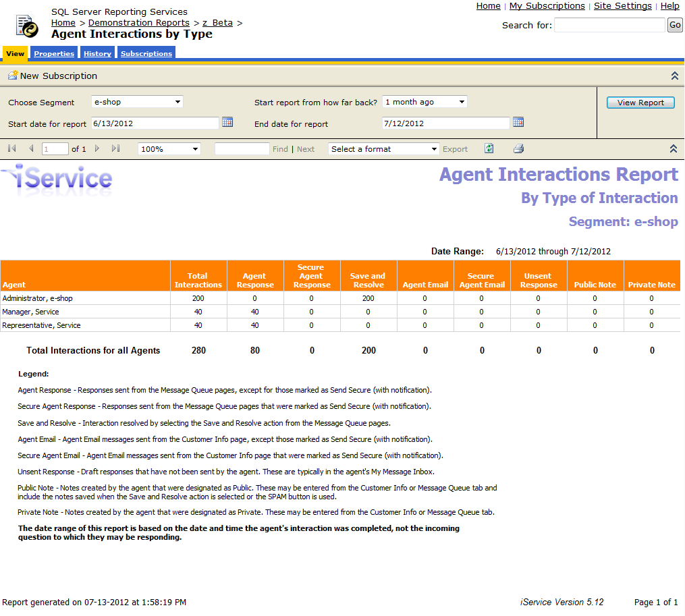Open the 'how far back' dropdown
Image resolution: width=685 pixels, height=616 pixels.
coord(424,102)
